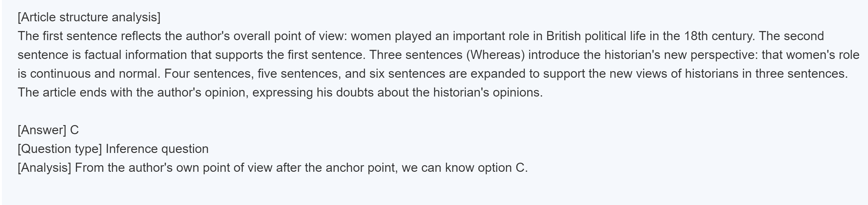
Task: Click the "[Analysis]" label
Action: (45, 168)
